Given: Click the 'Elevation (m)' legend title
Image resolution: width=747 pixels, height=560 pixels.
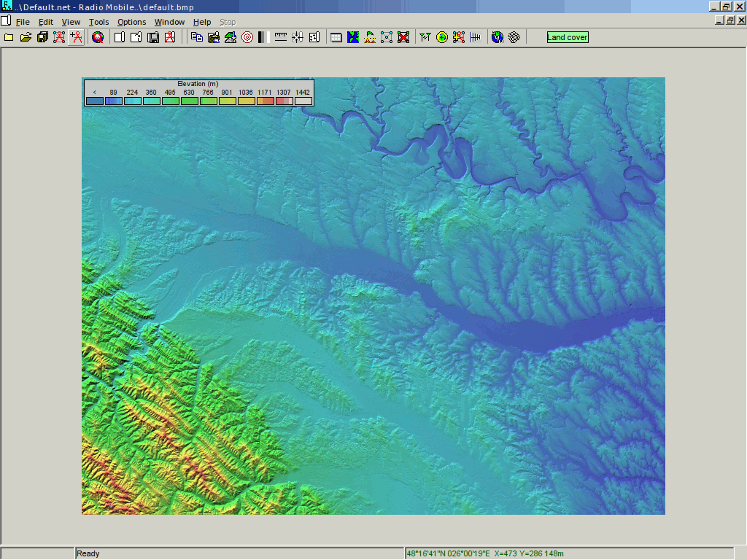Looking at the screenshot, I should [x=198, y=84].
